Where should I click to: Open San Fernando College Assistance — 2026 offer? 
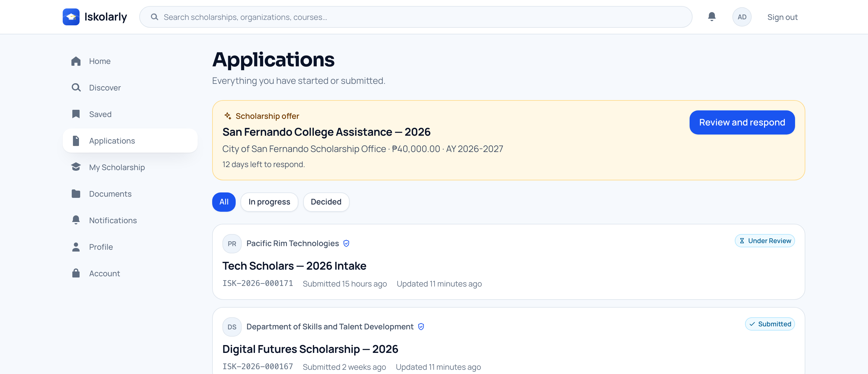tap(326, 132)
